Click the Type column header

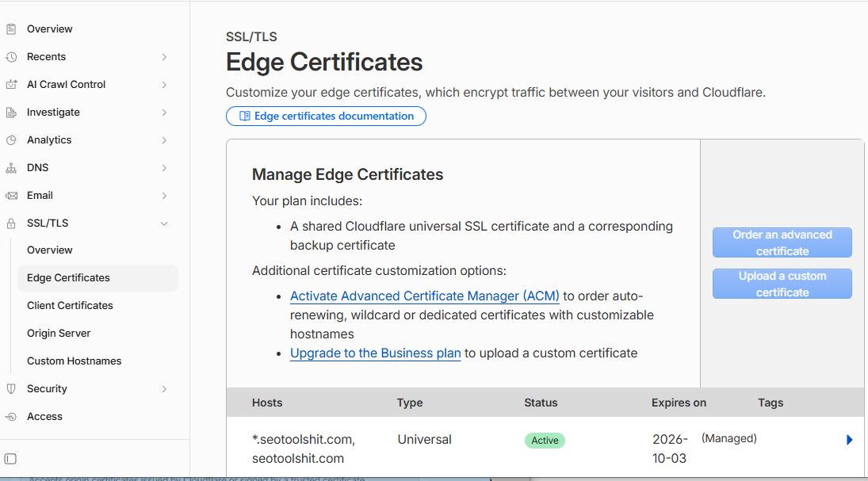(410, 403)
